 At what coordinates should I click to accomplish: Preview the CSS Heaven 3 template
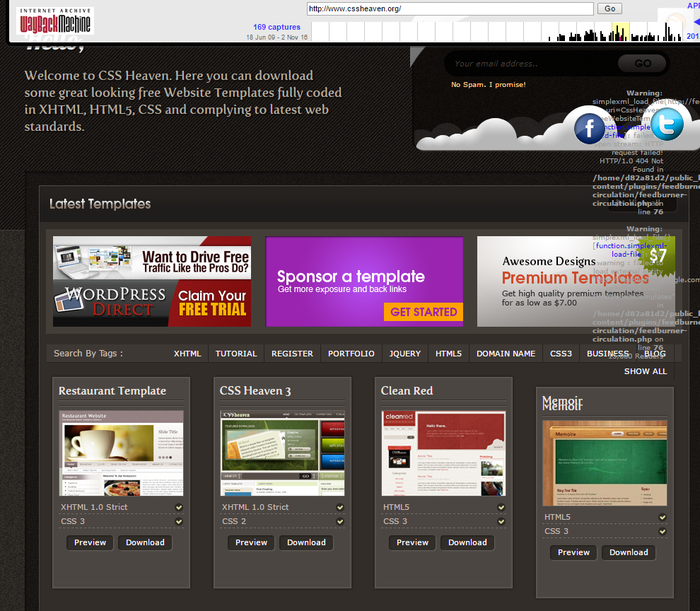pos(251,542)
